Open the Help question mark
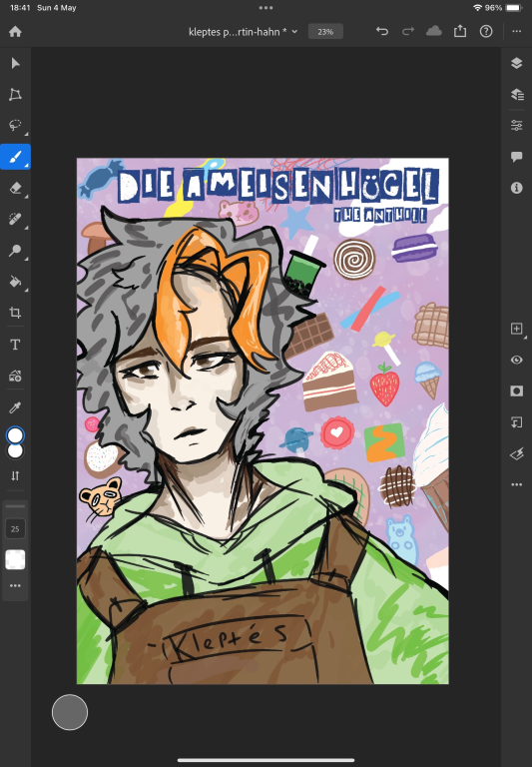 coord(486,31)
